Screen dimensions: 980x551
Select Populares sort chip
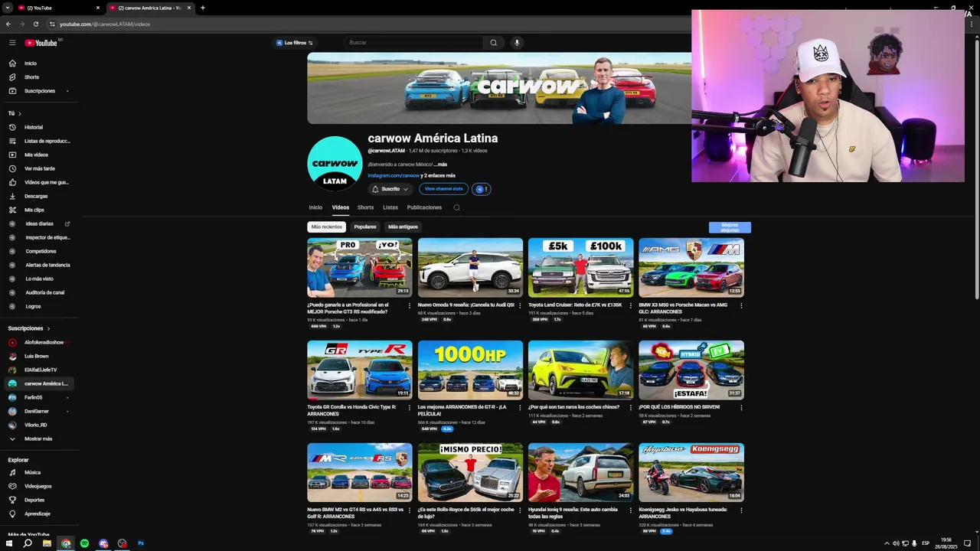365,227
